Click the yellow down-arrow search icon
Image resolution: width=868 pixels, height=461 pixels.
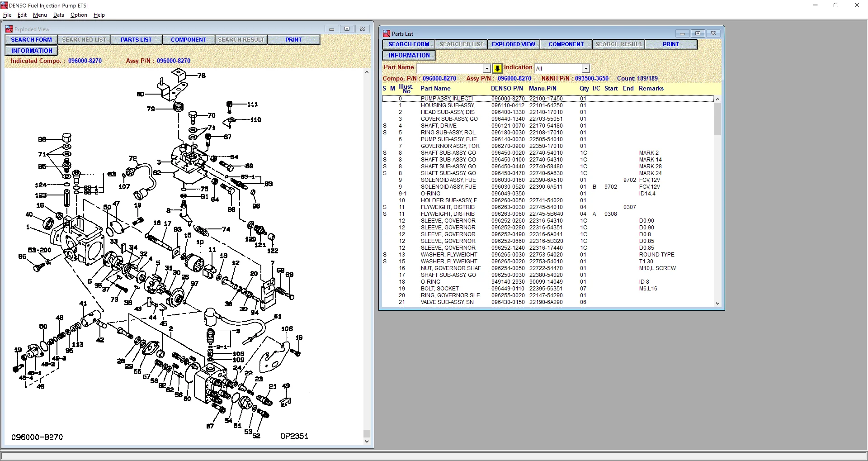497,68
